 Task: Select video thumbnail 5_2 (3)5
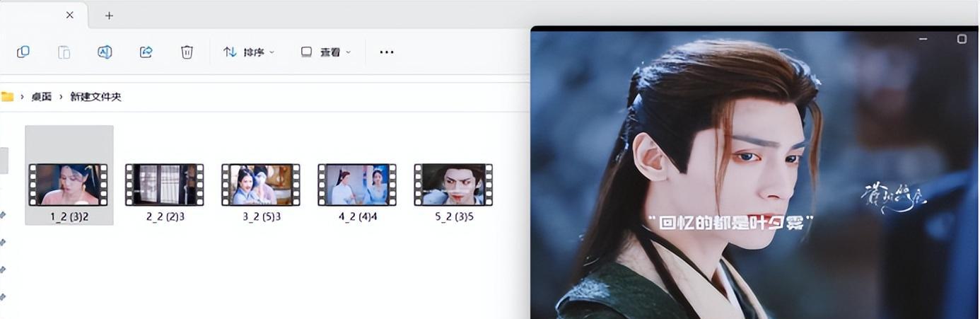pos(453,185)
